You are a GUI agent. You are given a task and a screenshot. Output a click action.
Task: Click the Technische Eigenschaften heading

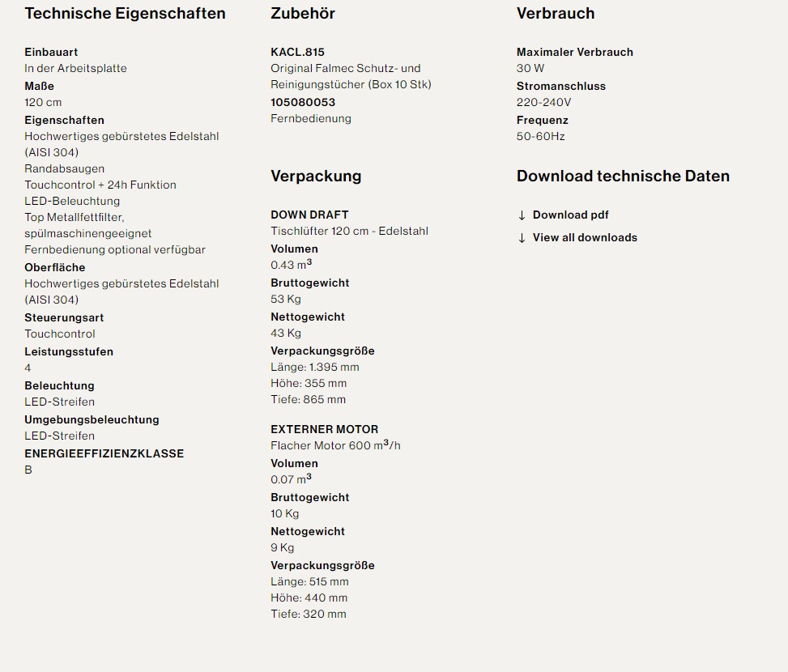point(125,14)
